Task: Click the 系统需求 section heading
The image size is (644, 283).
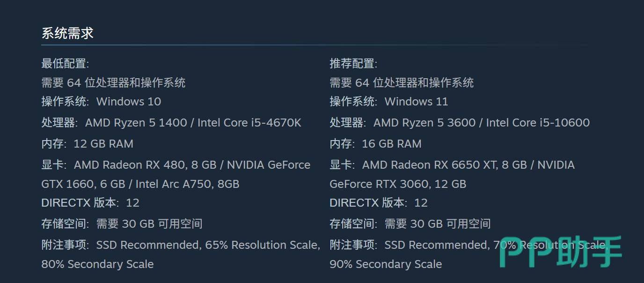Action: (67, 33)
